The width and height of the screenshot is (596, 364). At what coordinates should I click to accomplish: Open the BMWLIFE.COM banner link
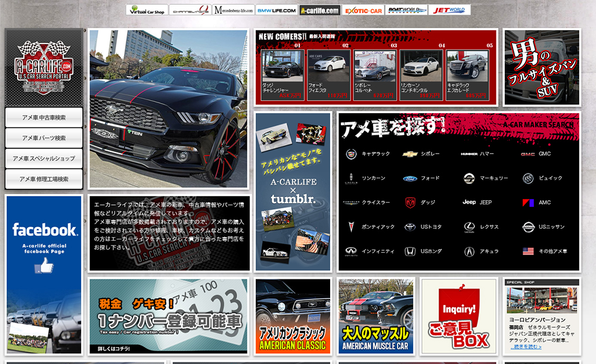(277, 10)
